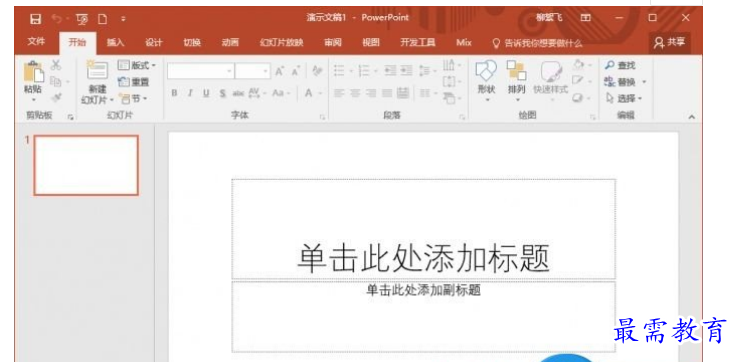Click the format painter brush icon

[x=56, y=98]
